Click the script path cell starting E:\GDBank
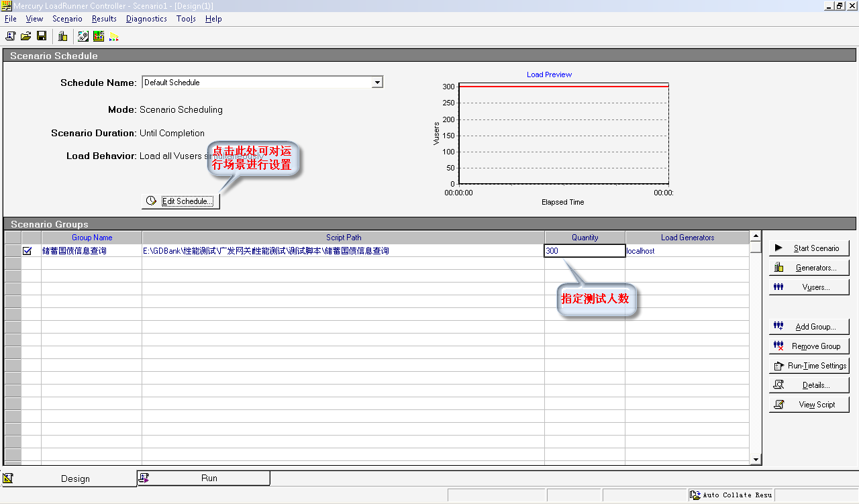 coord(344,251)
